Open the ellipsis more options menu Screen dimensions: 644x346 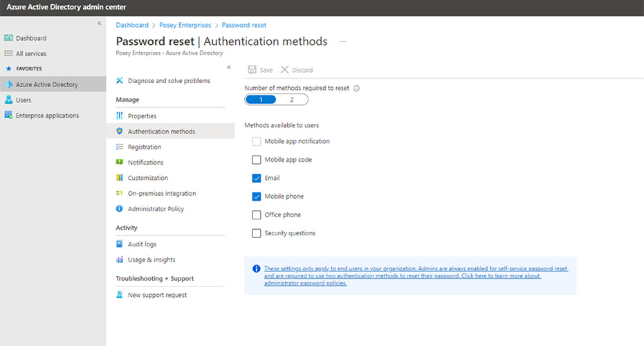pos(343,41)
